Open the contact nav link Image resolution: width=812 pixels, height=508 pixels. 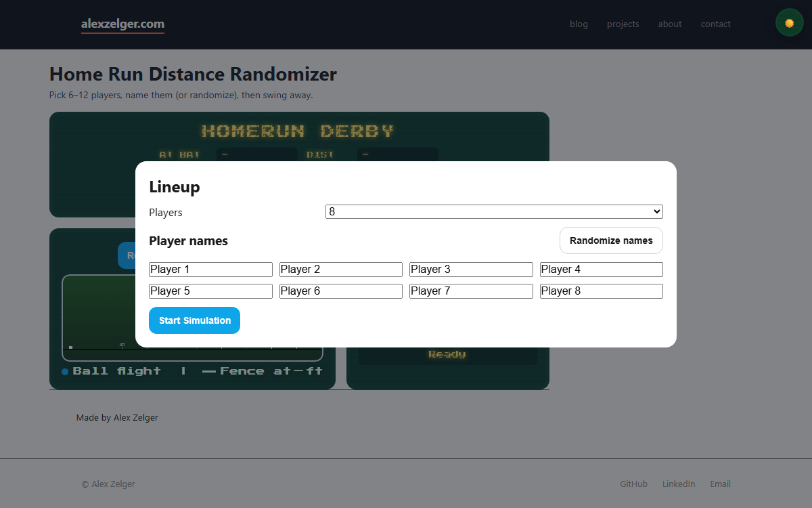point(715,24)
